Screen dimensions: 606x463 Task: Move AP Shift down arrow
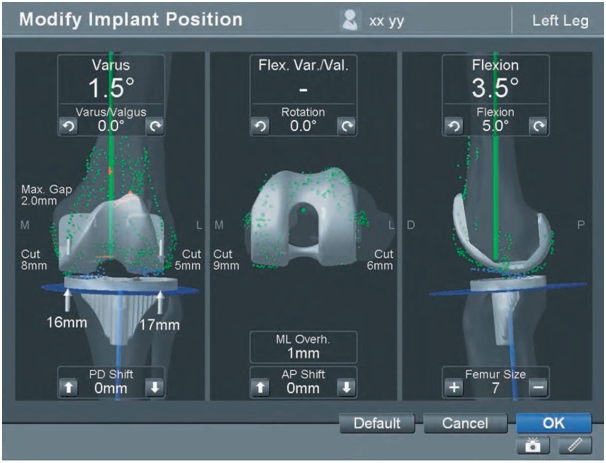(345, 387)
